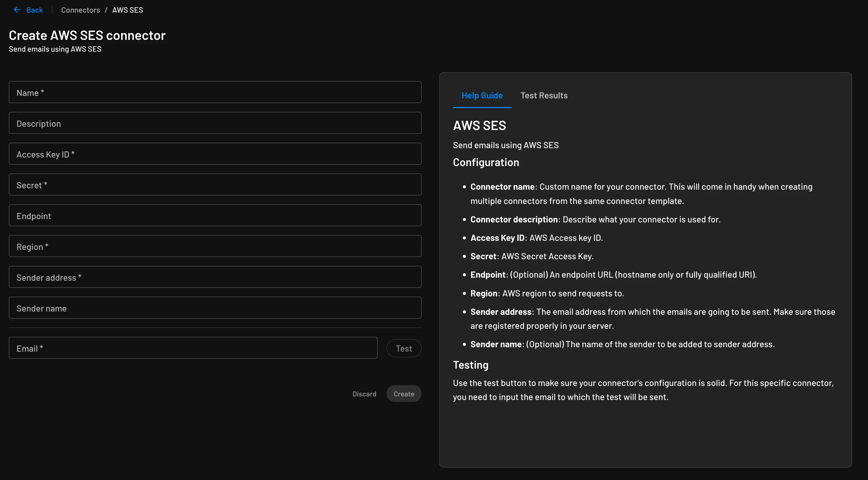The width and height of the screenshot is (868, 480).
Task: Click the AWS SES breadcrumb item
Action: point(127,10)
